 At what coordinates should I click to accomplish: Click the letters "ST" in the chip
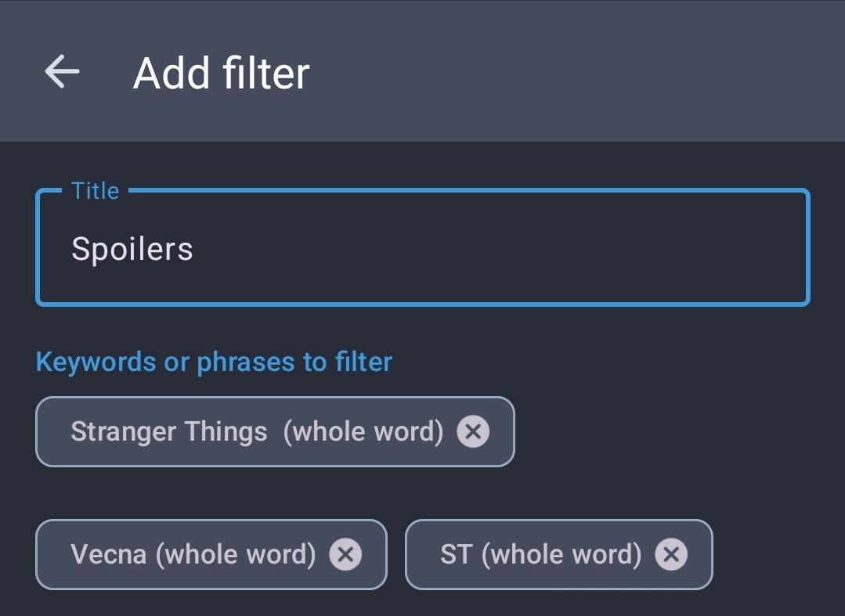(x=456, y=554)
